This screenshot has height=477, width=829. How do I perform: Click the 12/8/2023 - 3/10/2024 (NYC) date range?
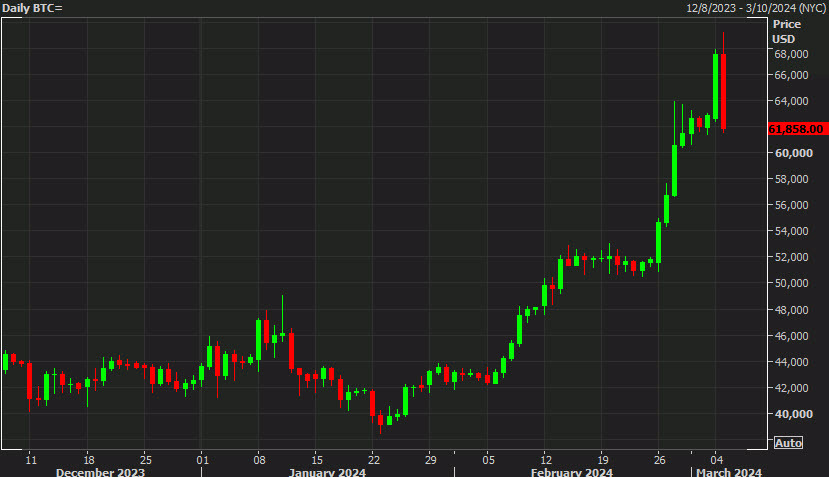756,8
